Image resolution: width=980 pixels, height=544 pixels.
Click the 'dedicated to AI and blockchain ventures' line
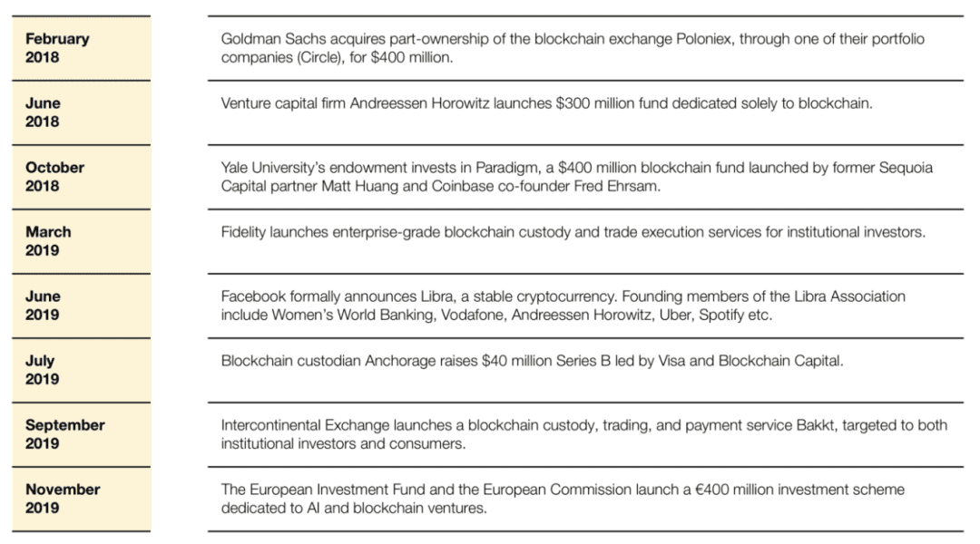tap(354, 508)
